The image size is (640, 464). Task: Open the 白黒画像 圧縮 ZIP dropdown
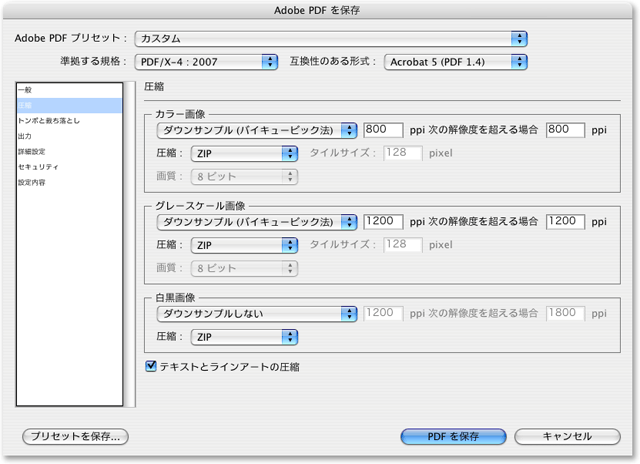(x=242, y=337)
